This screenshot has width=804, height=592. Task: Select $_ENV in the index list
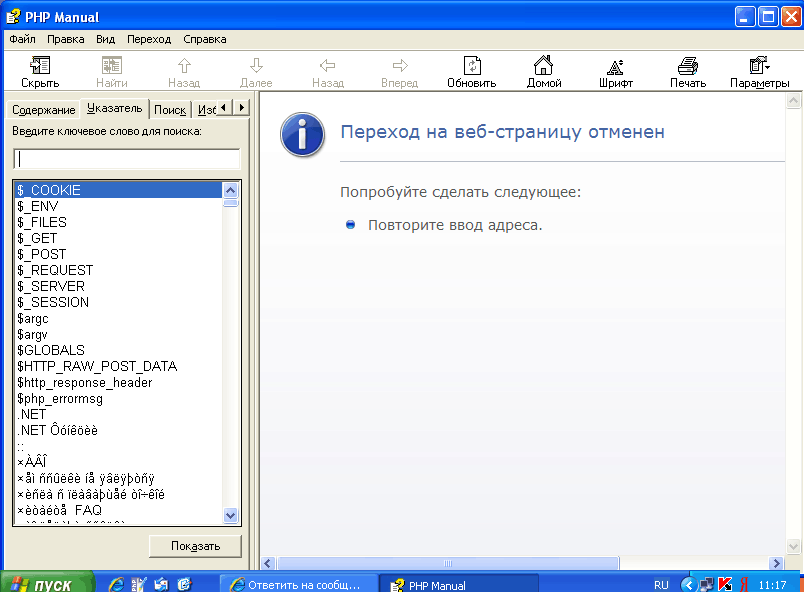(118, 206)
